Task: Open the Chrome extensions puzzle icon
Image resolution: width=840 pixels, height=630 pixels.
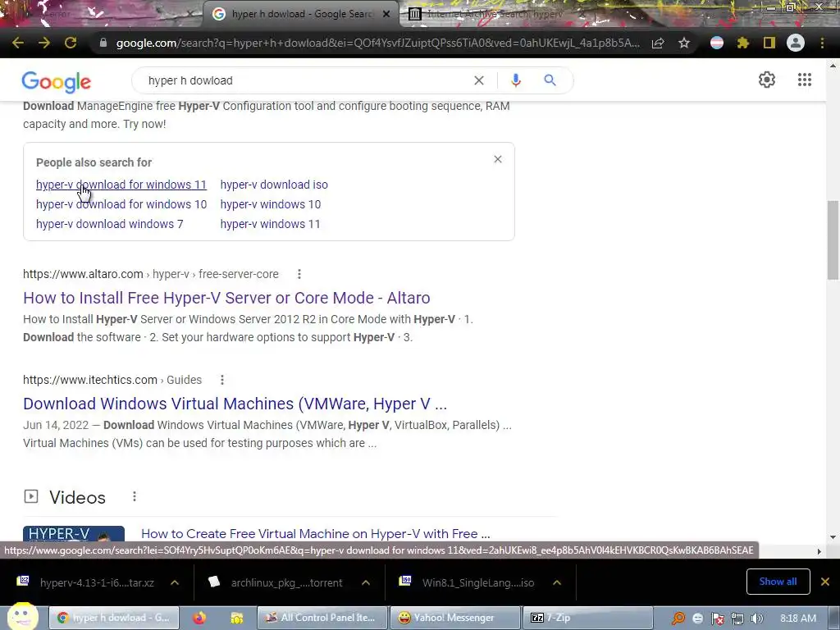Action: click(x=743, y=43)
